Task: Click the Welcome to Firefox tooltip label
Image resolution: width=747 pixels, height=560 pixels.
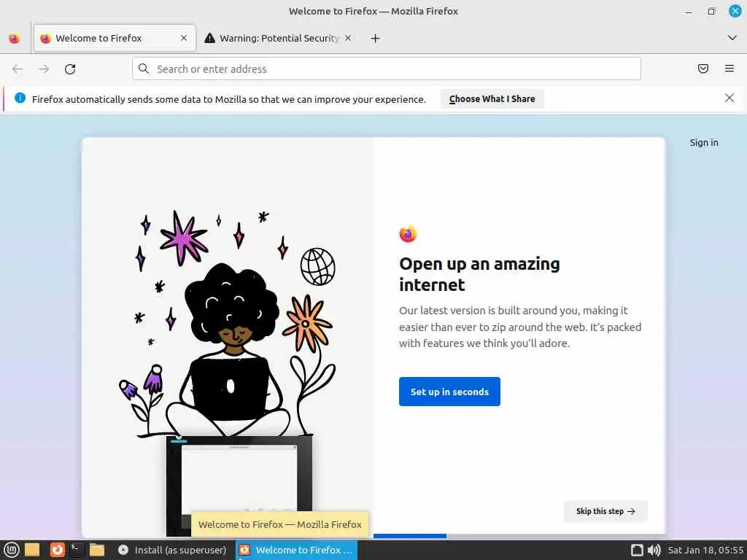Action: click(279, 524)
